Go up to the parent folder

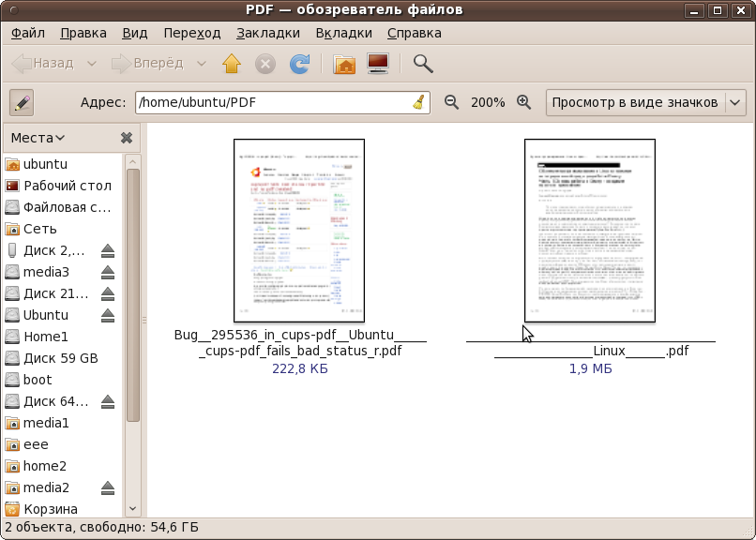click(232, 64)
